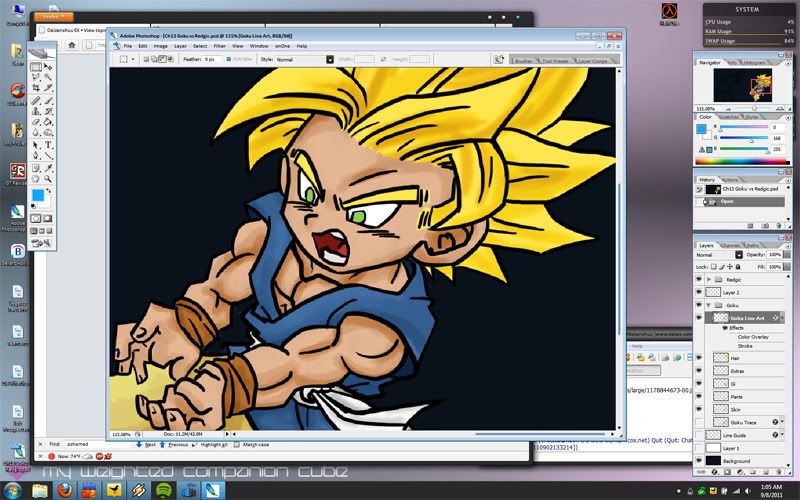800x500 pixels.
Task: Open the Filter menu
Action: pyautogui.click(x=220, y=46)
